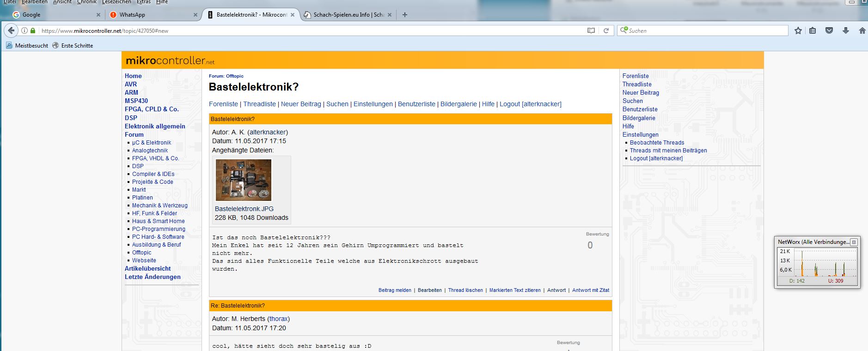Click Markierten Text zitieren
This screenshot has width=868, height=351.
[x=515, y=290]
